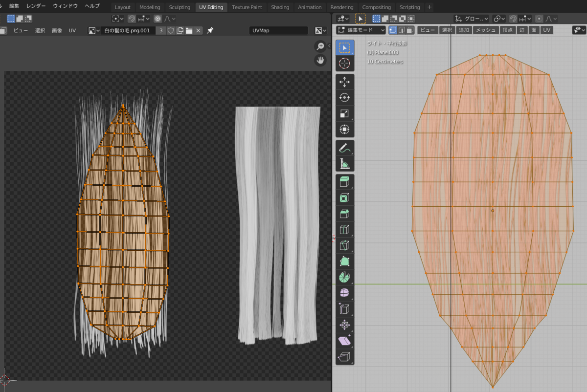
Task: Select the Loop Cut tool
Action: pyautogui.click(x=345, y=230)
